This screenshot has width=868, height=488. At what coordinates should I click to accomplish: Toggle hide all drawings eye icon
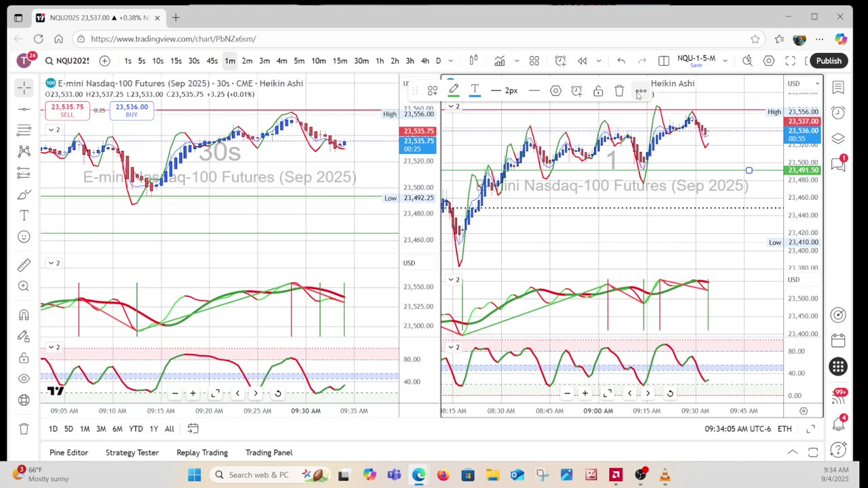pyautogui.click(x=24, y=379)
